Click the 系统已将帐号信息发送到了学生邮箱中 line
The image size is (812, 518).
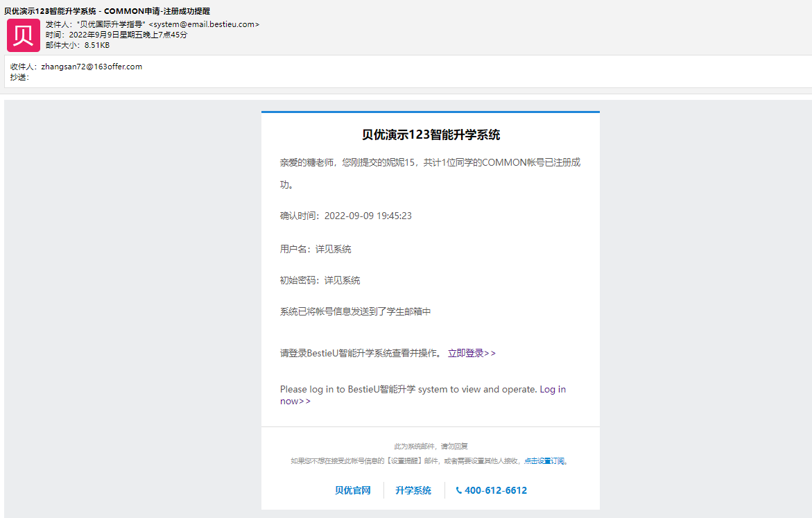point(355,312)
